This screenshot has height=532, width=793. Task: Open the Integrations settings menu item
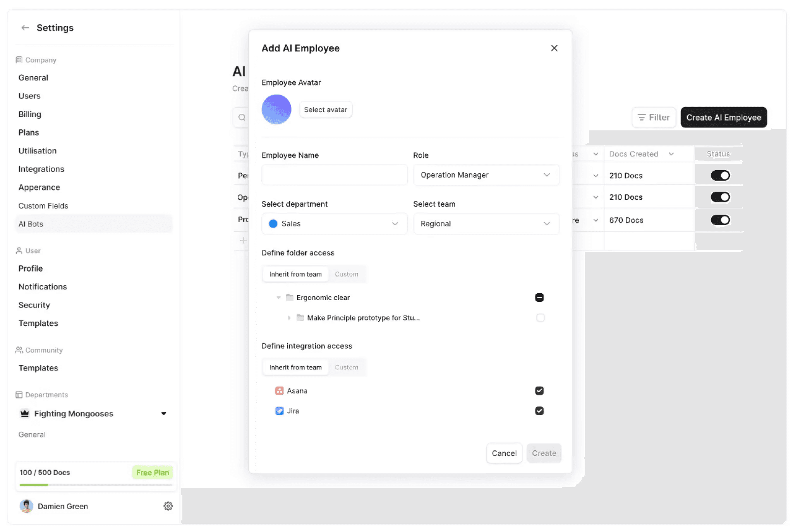click(41, 169)
